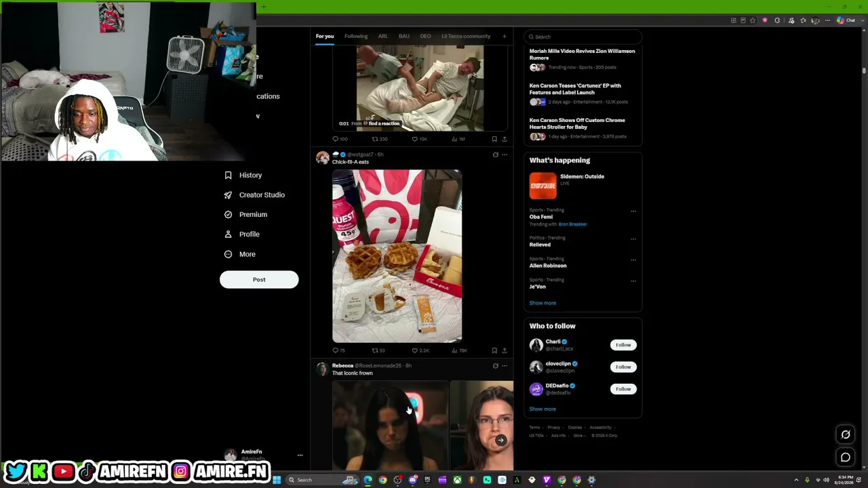Viewport: 868px width, 488px height.
Task: Show hidden system tray icons
Action: tap(796, 480)
